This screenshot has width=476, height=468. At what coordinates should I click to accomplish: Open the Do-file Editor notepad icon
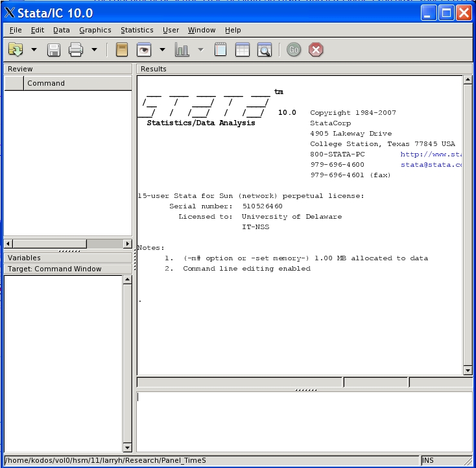click(x=220, y=50)
